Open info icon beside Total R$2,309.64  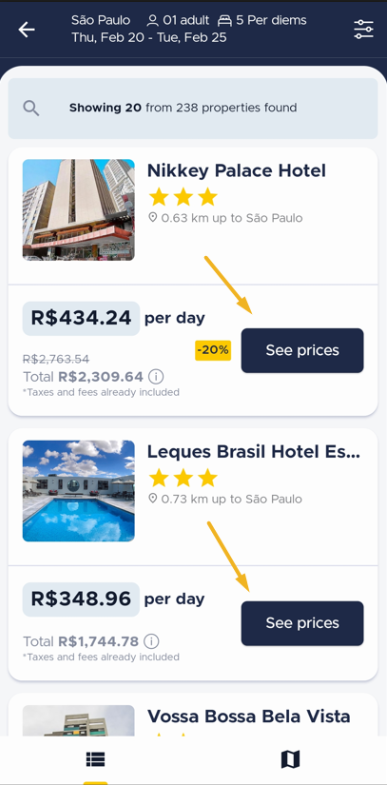(x=156, y=376)
